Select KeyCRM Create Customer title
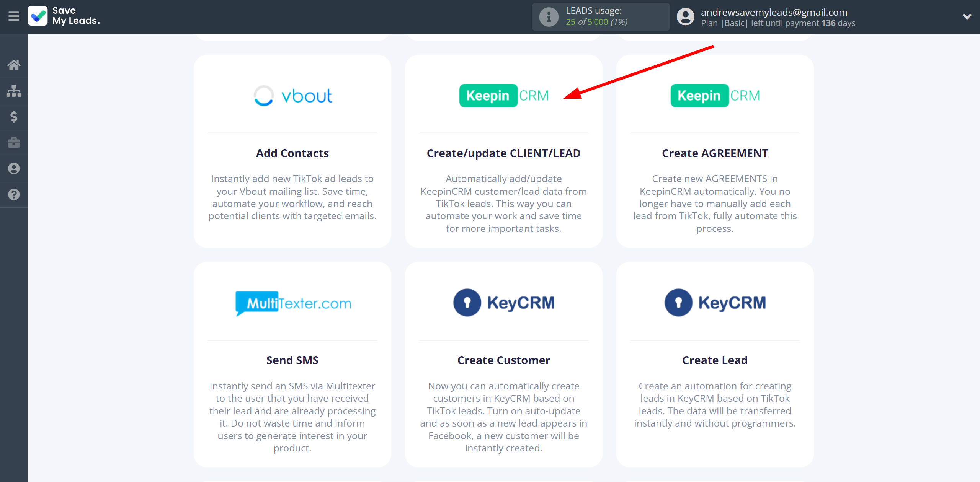This screenshot has height=482, width=980. [x=503, y=360]
